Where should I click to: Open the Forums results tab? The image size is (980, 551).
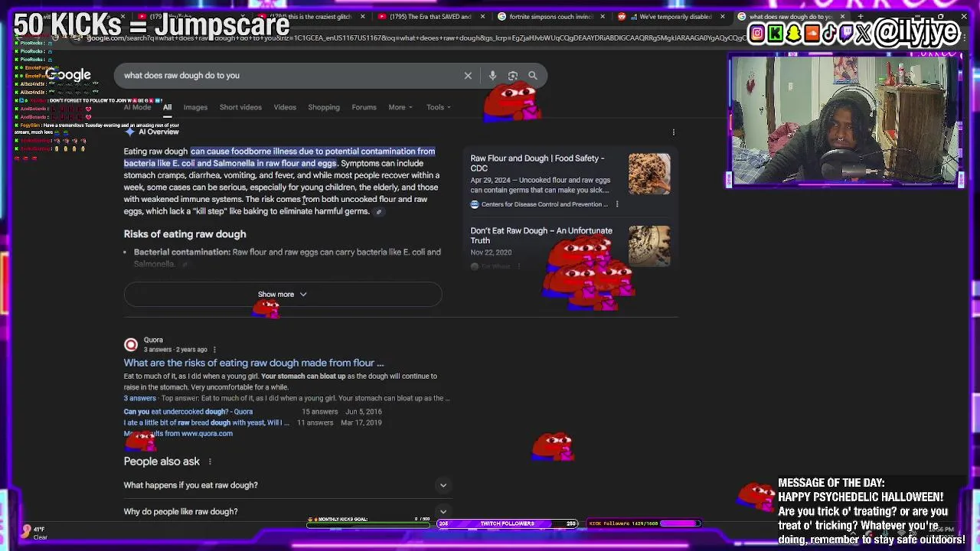coord(364,107)
